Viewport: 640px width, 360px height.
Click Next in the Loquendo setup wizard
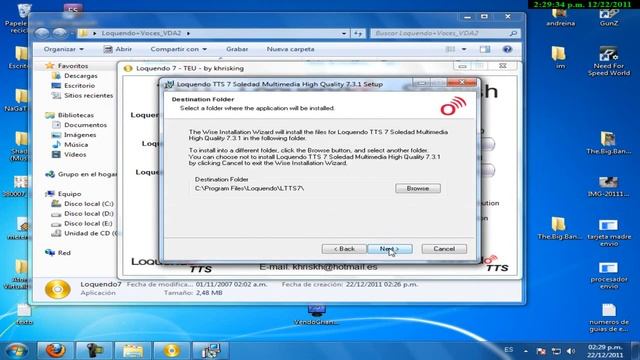coord(389,249)
